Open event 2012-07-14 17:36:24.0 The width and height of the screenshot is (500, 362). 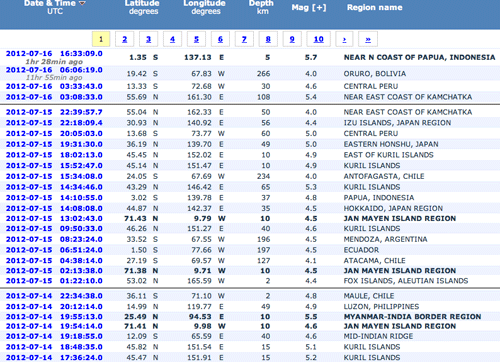[x=54, y=358]
